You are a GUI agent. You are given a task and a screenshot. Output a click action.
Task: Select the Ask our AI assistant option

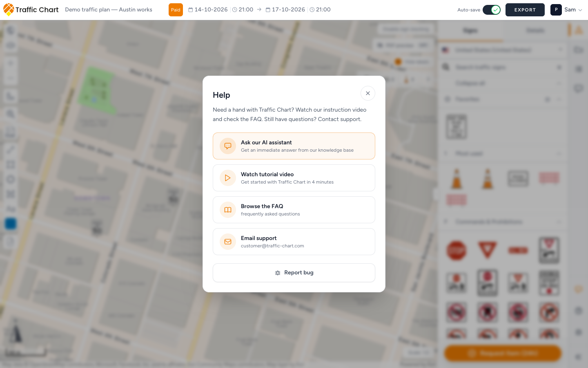click(294, 146)
